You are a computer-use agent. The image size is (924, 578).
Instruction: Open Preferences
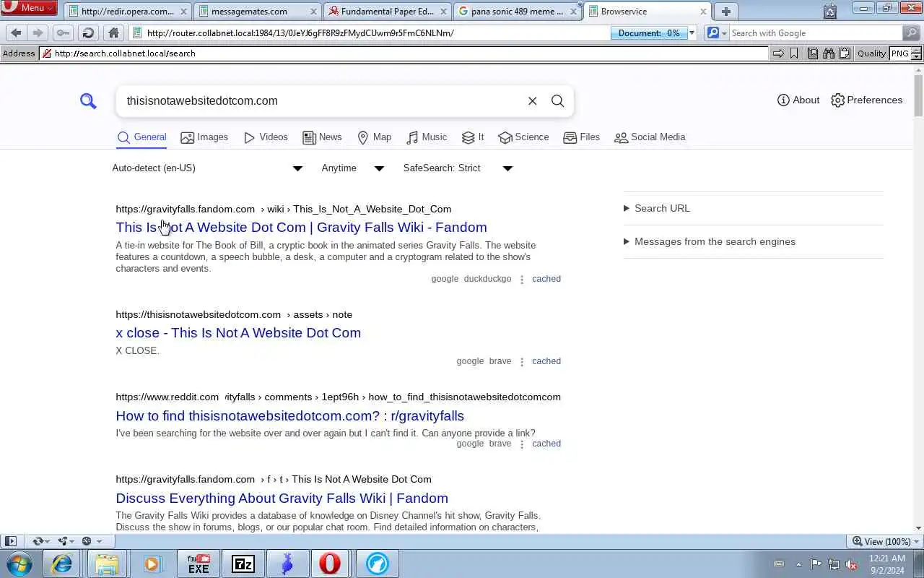click(x=866, y=100)
